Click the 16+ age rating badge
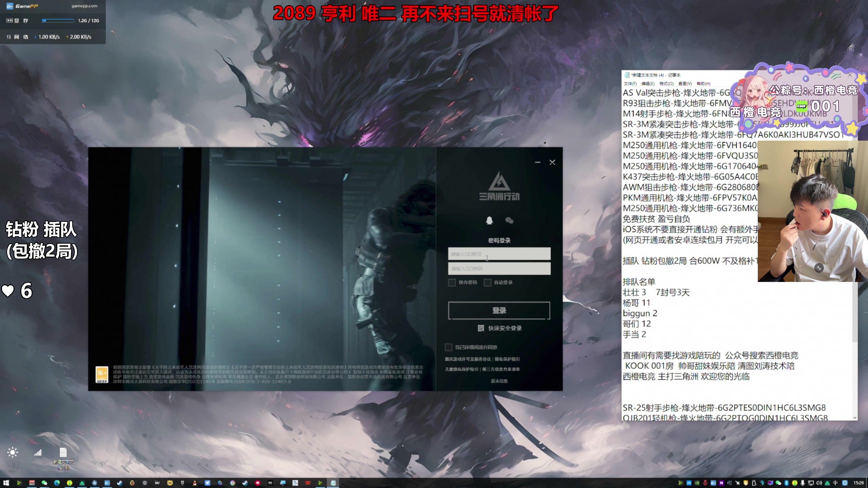 [102, 374]
